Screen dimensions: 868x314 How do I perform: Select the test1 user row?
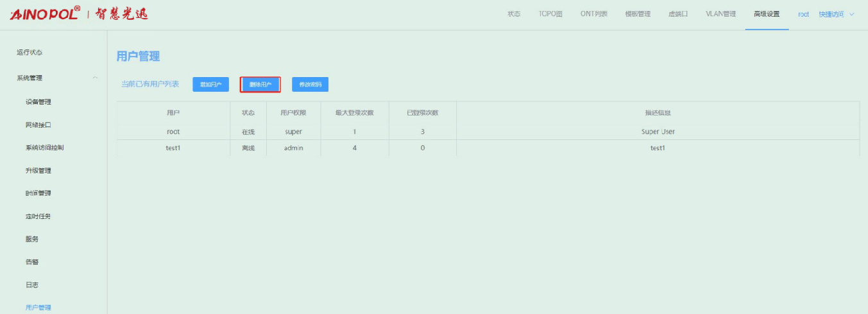click(x=173, y=148)
